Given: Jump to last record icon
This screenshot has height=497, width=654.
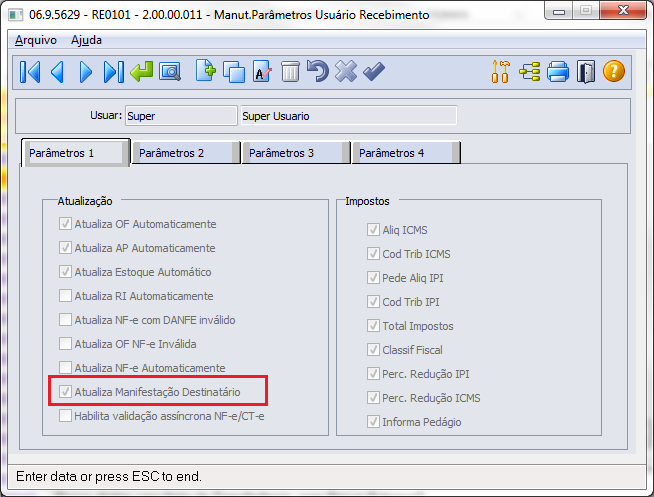Looking at the screenshot, I should coord(113,72).
